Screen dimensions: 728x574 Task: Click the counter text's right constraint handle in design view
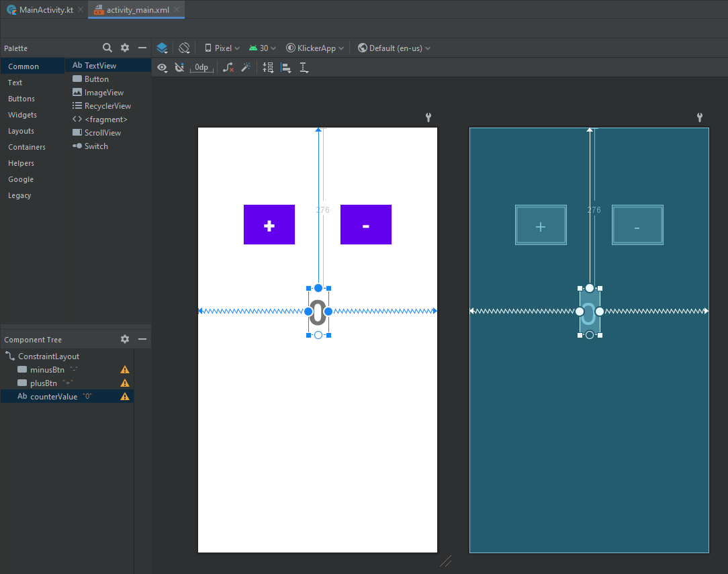[x=328, y=312]
